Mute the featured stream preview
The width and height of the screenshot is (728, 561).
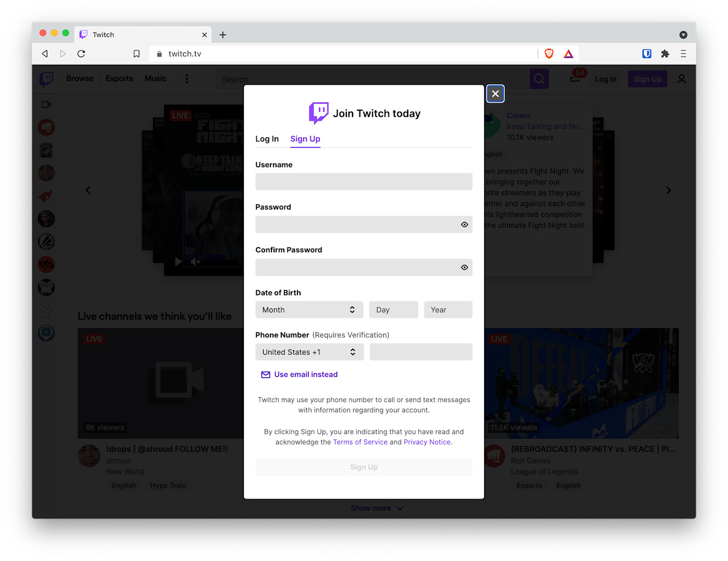(x=194, y=262)
